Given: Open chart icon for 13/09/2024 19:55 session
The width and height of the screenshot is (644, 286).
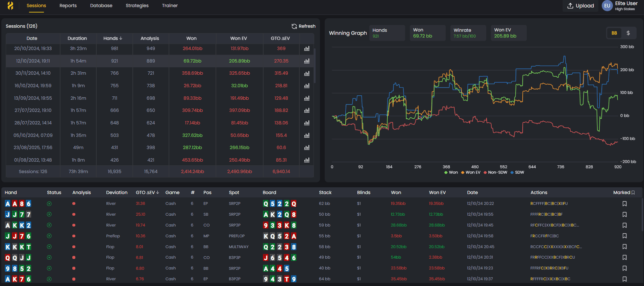Looking at the screenshot, I should (x=307, y=98).
